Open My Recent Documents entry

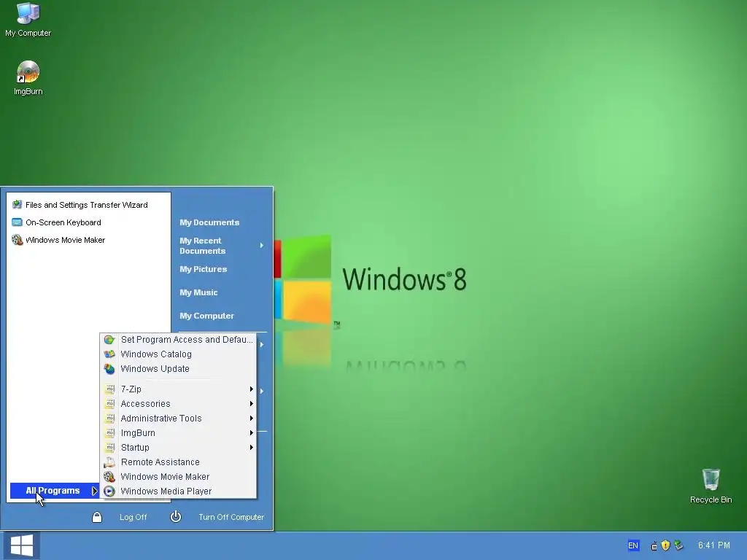(x=203, y=246)
